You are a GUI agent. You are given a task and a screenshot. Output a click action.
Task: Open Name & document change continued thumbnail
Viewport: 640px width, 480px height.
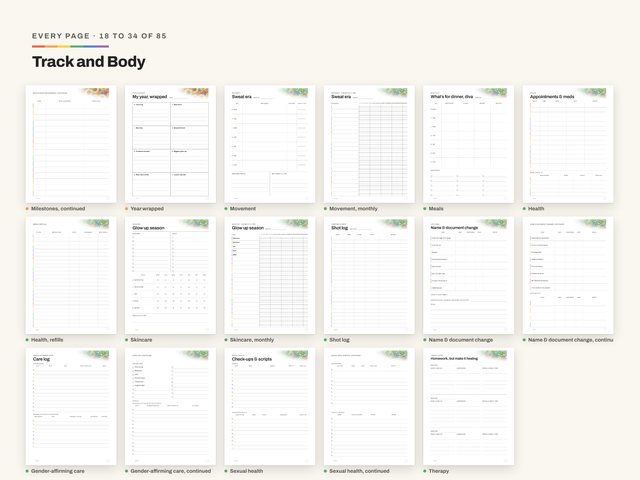click(568, 276)
